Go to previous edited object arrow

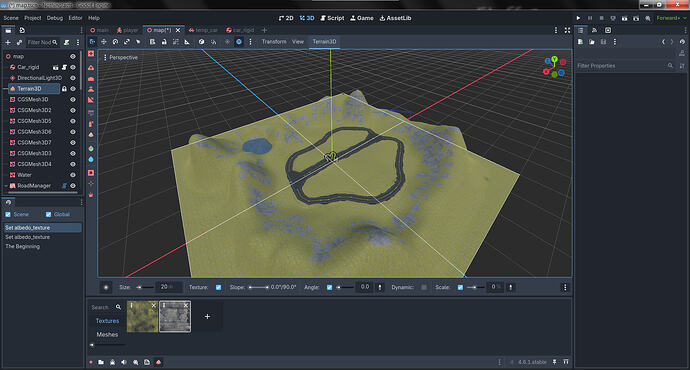tap(663, 42)
